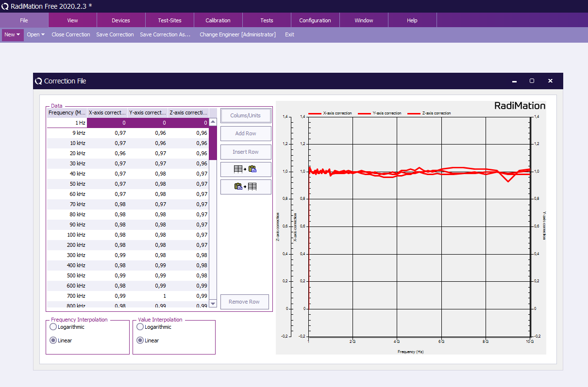Select the 100 kHz frequency cell
This screenshot has width=588, height=387.
pyautogui.click(x=67, y=235)
